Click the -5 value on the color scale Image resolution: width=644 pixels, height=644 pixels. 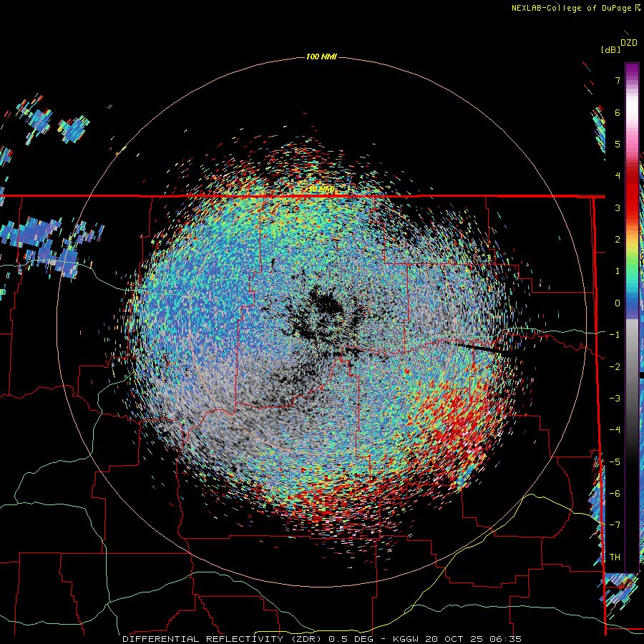point(615,462)
